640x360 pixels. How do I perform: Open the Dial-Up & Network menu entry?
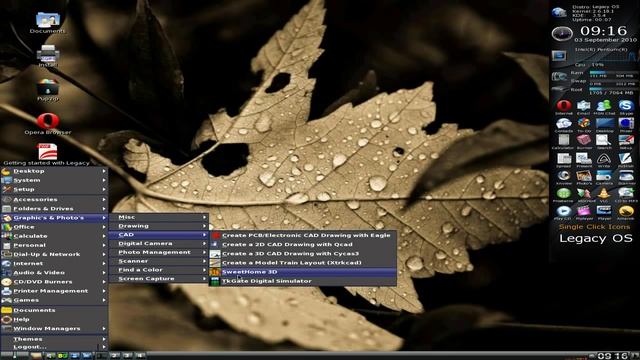(54, 254)
